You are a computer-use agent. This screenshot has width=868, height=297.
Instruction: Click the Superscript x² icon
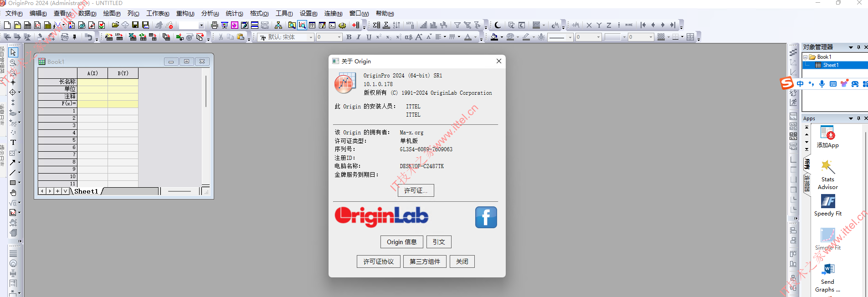tap(379, 37)
